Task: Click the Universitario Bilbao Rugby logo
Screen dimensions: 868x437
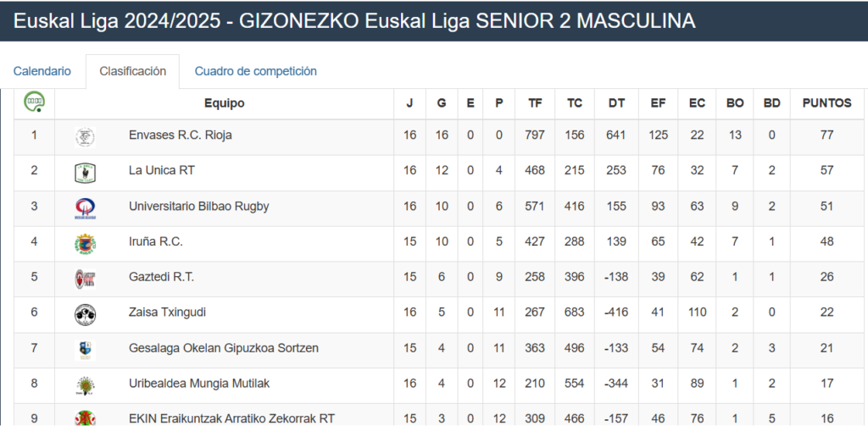Action: tap(86, 208)
